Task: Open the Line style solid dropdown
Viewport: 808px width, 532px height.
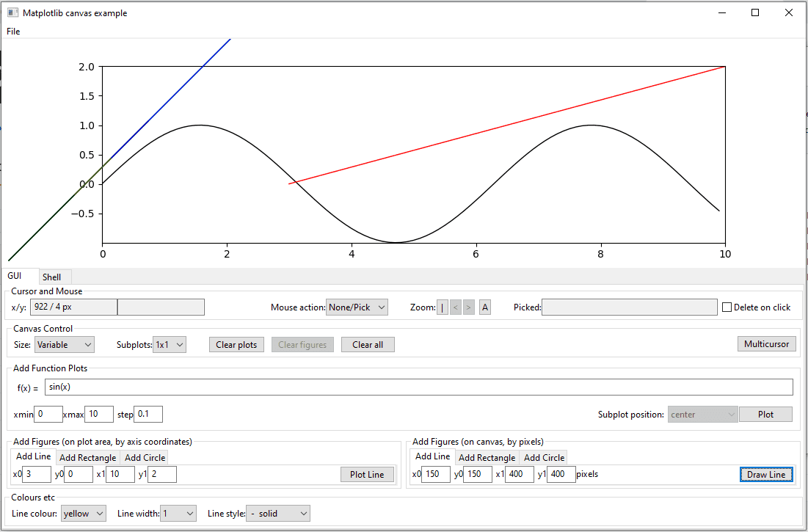Action: click(277, 513)
